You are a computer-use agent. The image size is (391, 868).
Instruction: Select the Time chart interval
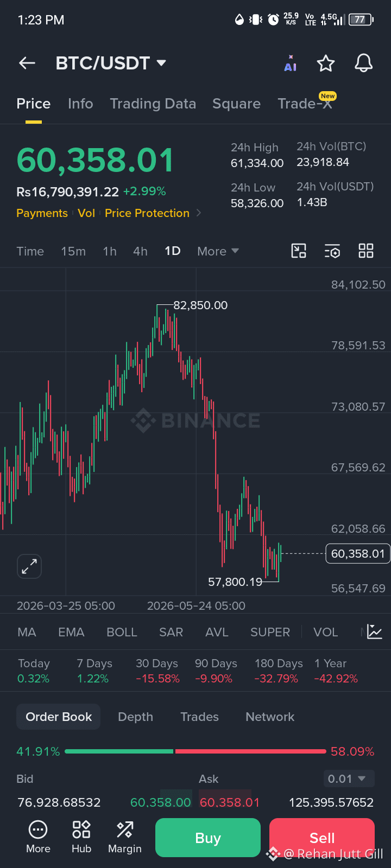[30, 251]
